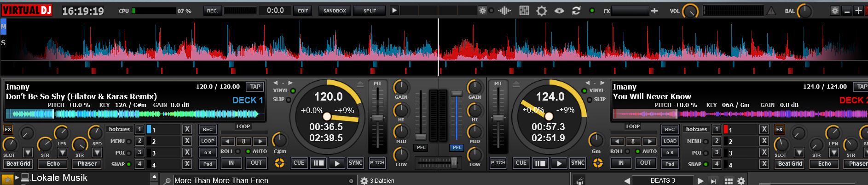Toggle SLIP mode on Deck 1

pos(289,100)
